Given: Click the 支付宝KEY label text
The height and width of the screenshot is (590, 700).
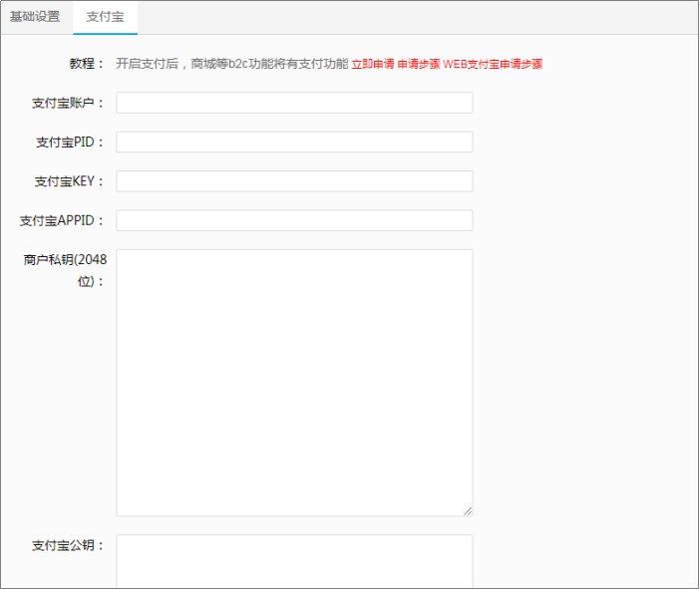Looking at the screenshot, I should (x=69, y=181).
